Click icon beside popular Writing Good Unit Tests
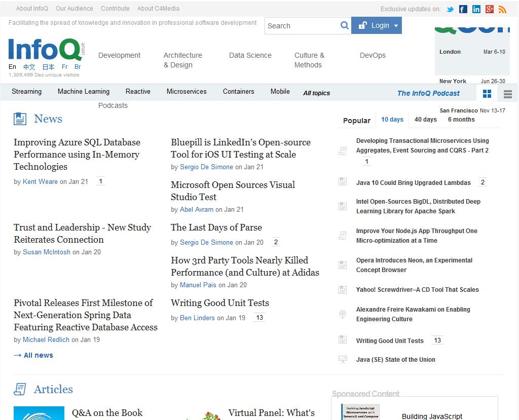The image size is (519, 420). coord(343,339)
